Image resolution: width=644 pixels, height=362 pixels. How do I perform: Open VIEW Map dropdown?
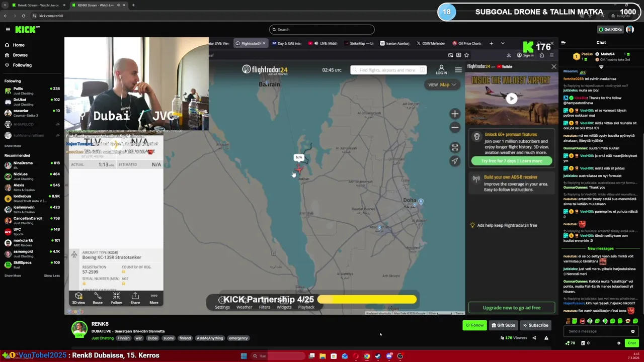tap(442, 84)
